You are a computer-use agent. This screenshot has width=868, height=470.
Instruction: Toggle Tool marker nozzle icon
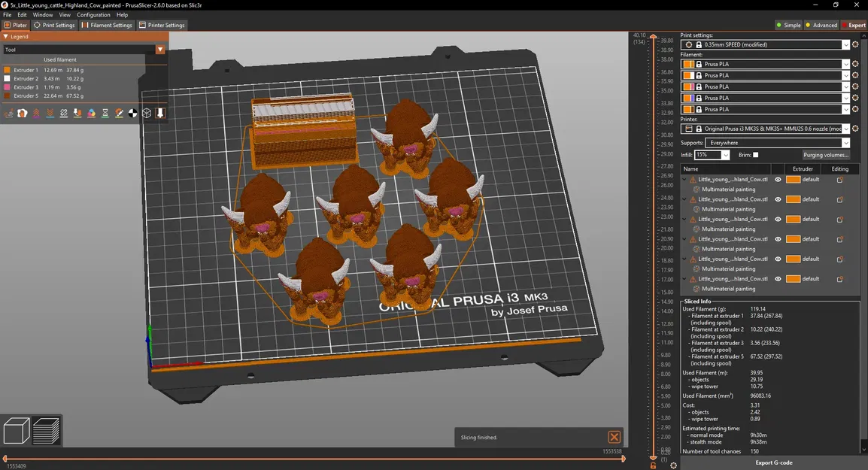pos(160,113)
